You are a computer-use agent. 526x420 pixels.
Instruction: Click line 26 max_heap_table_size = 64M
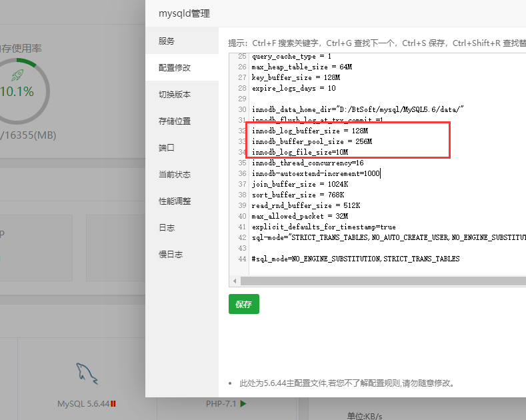[x=302, y=67]
